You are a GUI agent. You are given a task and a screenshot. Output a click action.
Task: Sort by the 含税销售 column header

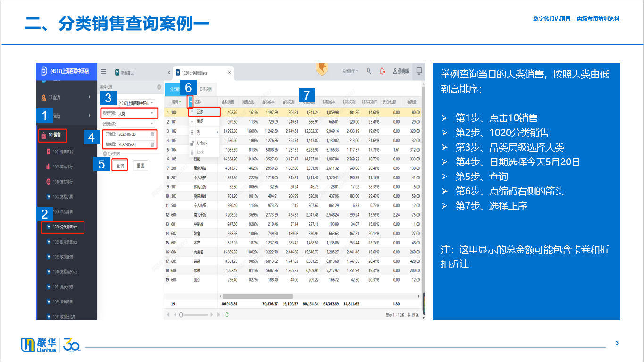[228, 101]
